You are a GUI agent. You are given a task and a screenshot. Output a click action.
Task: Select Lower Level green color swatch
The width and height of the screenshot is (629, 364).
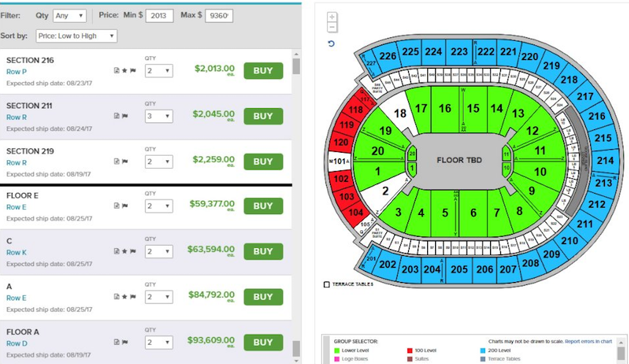click(x=336, y=351)
